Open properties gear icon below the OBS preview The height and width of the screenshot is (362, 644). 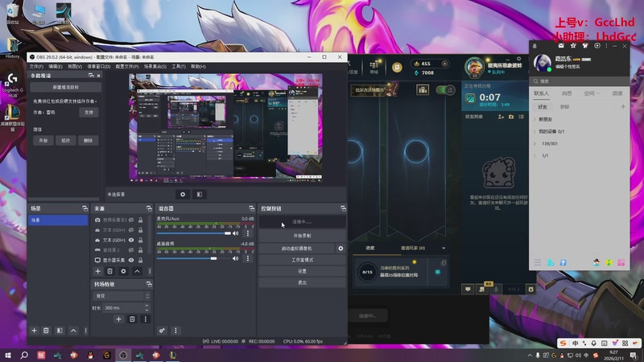coord(183,195)
